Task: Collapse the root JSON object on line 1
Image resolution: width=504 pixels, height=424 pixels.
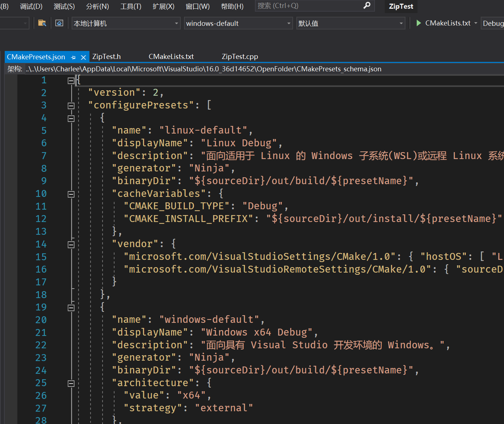Action: coord(71,81)
